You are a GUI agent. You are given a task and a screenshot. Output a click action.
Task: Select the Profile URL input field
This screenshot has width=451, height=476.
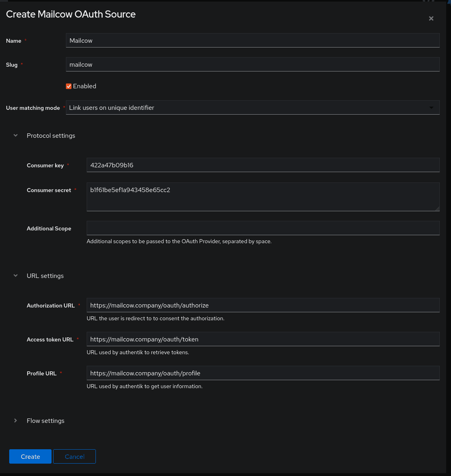tap(263, 373)
